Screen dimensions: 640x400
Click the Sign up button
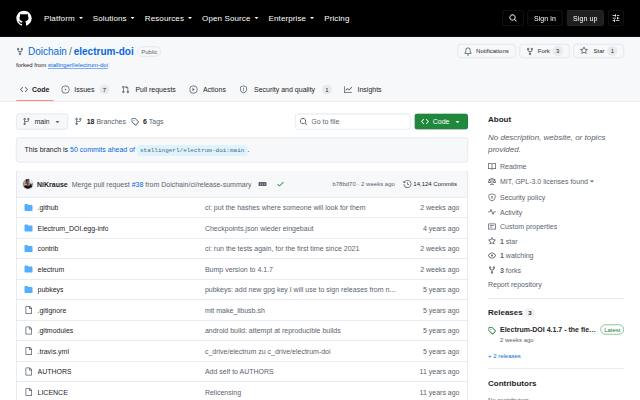pyautogui.click(x=585, y=18)
